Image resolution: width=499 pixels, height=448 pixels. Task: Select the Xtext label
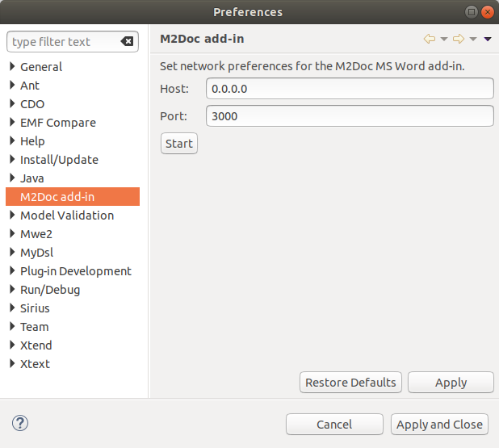[35, 364]
